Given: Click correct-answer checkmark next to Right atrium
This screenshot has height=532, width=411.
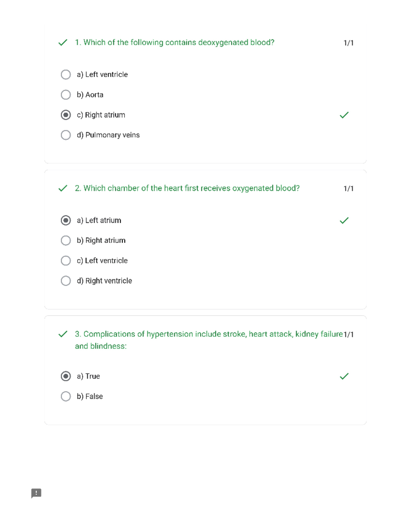Looking at the screenshot, I should click(x=344, y=115).
